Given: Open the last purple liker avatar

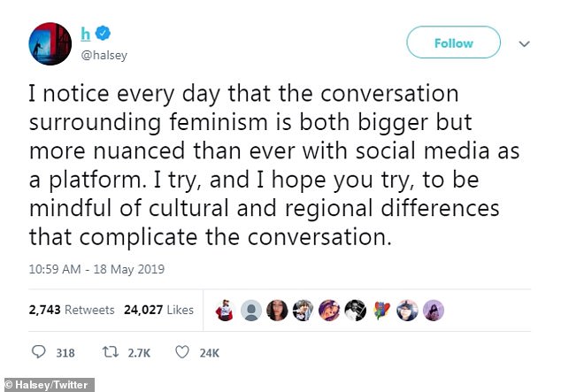Looking at the screenshot, I should (x=434, y=310).
